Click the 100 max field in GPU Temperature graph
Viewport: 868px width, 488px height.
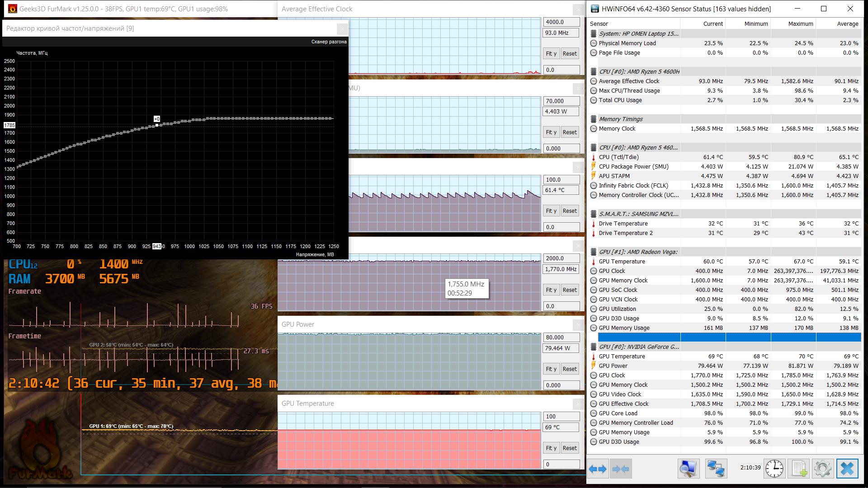(x=561, y=417)
